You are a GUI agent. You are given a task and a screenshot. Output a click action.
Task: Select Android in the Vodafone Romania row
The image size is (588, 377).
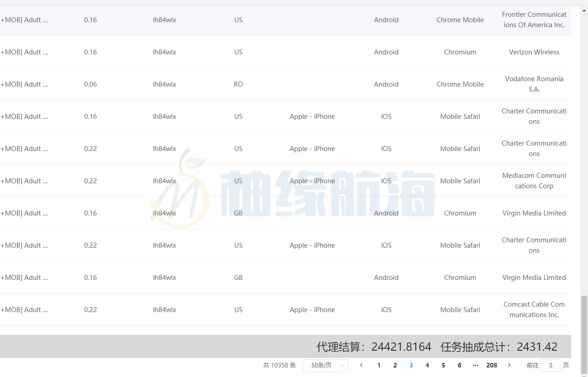[x=386, y=84]
